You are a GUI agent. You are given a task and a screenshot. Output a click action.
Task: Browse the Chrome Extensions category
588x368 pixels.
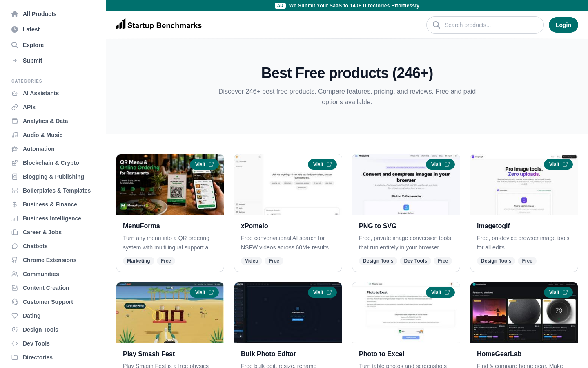[x=53, y=260]
